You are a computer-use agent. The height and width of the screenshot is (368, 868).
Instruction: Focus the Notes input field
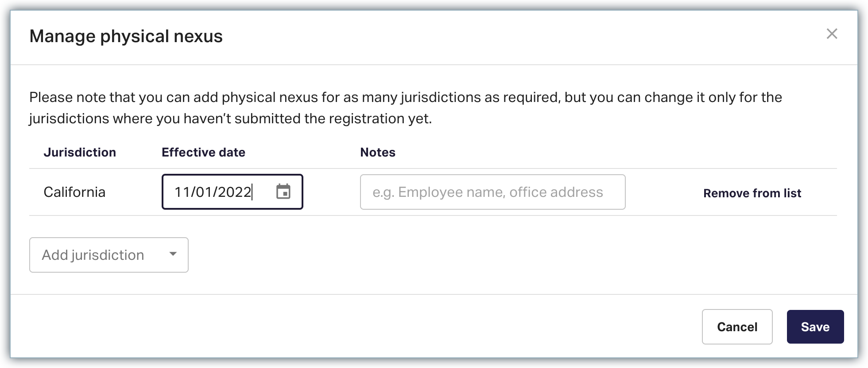492,192
